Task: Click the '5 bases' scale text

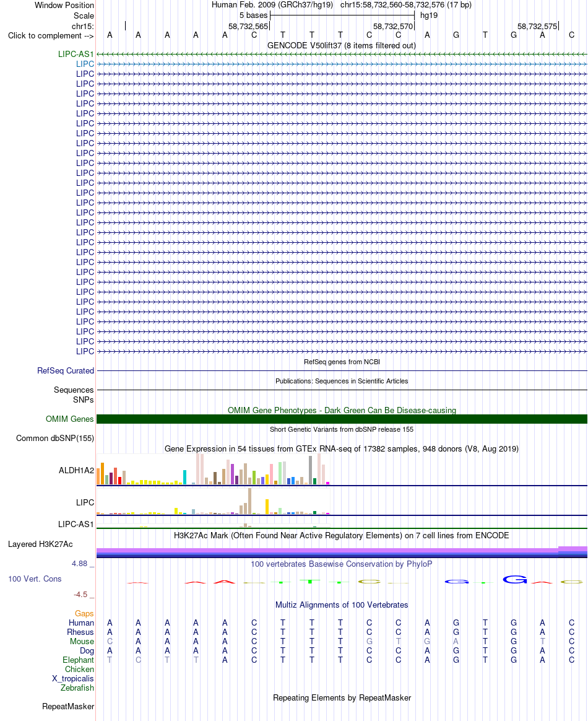Action: click(253, 15)
